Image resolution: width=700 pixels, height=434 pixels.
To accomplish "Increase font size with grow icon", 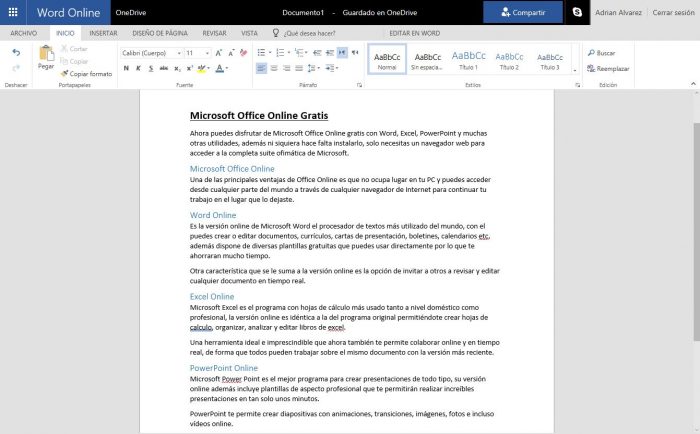I will click(x=218, y=53).
